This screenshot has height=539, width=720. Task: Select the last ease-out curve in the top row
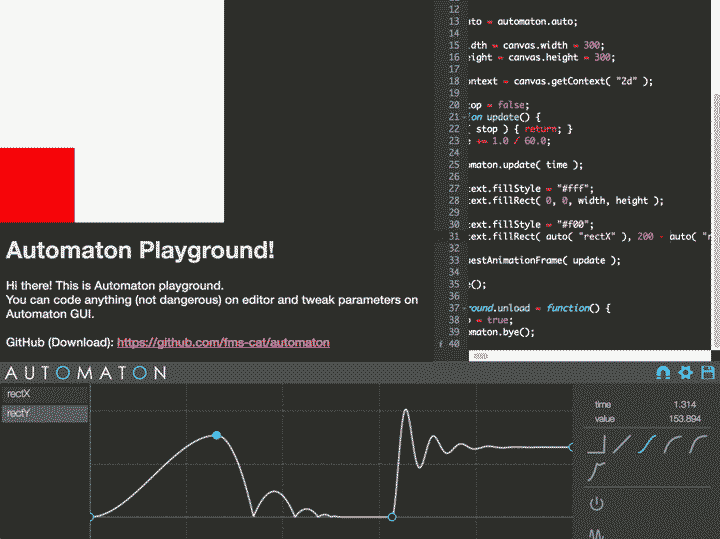coord(698,444)
